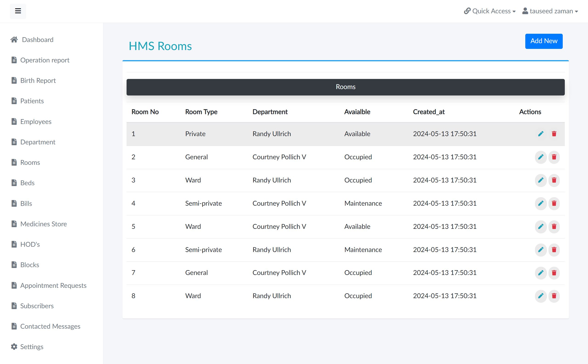The height and width of the screenshot is (364, 588).
Task: Delete room 1 with trash icon
Action: pyautogui.click(x=554, y=134)
